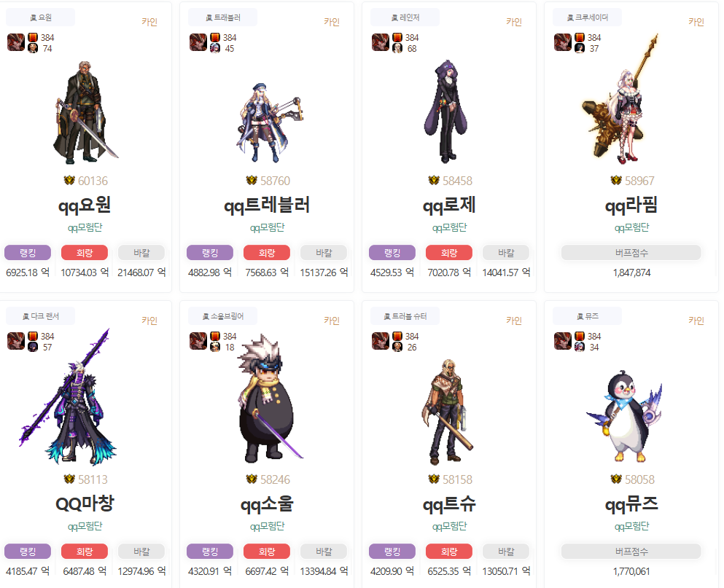This screenshot has height=588, width=724.
Task: Click 버프점수 button on qq라핌 card
Action: pyautogui.click(x=631, y=252)
